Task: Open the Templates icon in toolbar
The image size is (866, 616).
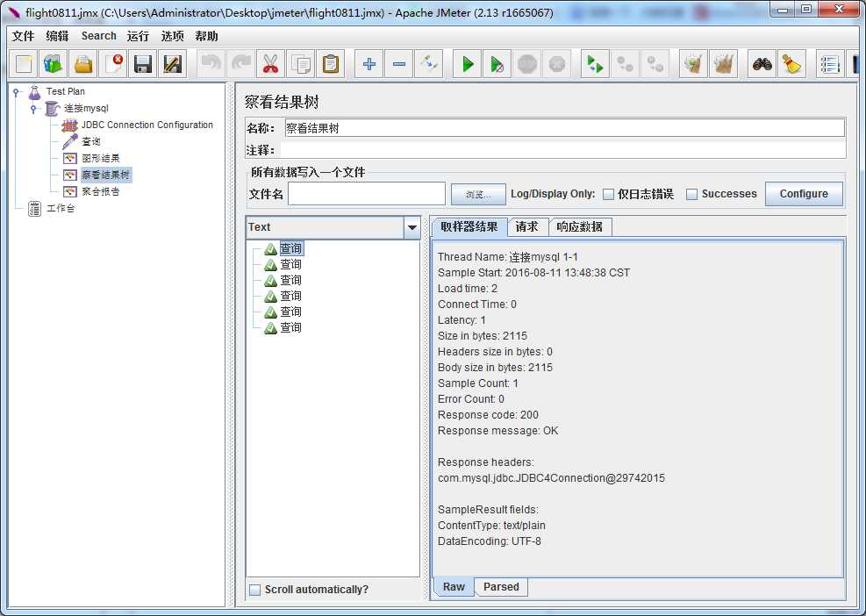Action: coord(53,64)
